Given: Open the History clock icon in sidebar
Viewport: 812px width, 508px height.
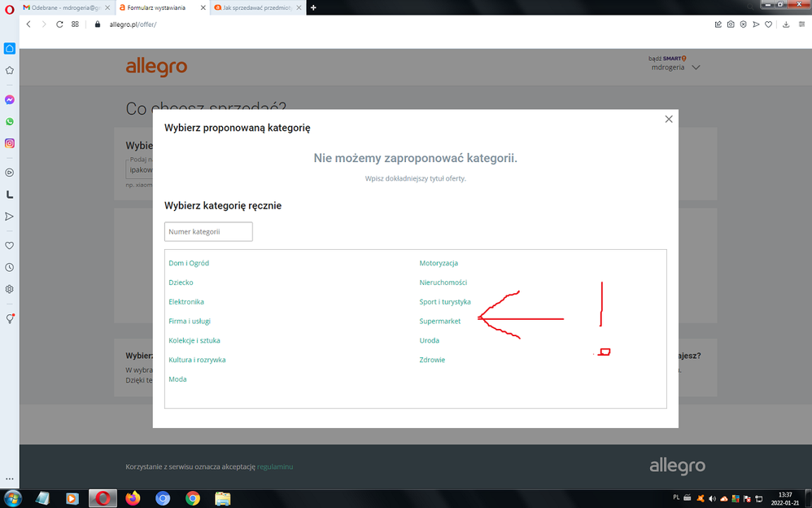Looking at the screenshot, I should point(10,267).
